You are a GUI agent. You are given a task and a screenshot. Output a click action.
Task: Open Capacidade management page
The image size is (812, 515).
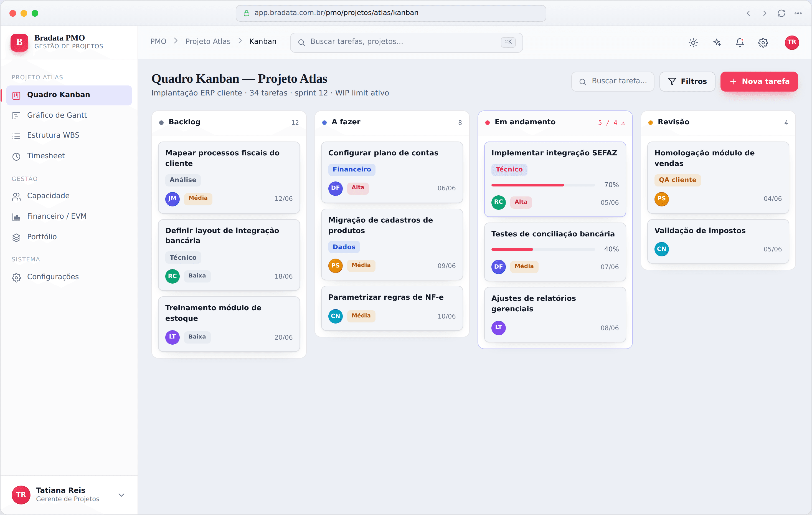[69, 196]
